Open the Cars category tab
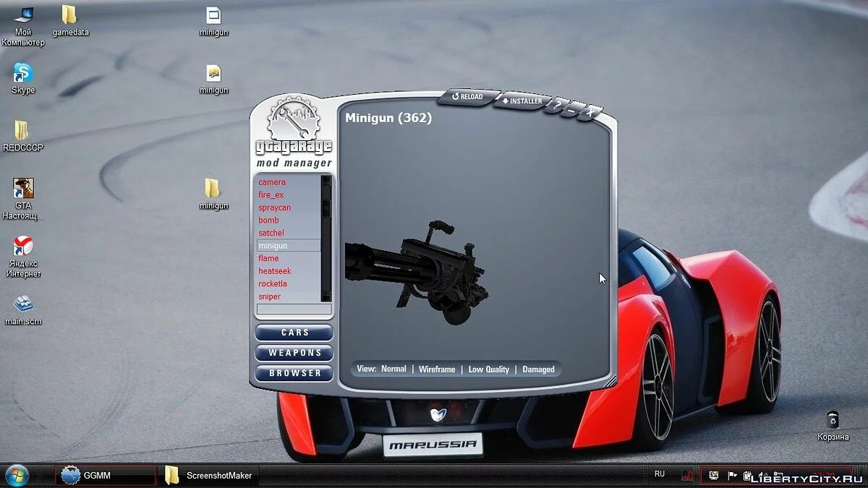This screenshot has height=488, width=868. 294,333
